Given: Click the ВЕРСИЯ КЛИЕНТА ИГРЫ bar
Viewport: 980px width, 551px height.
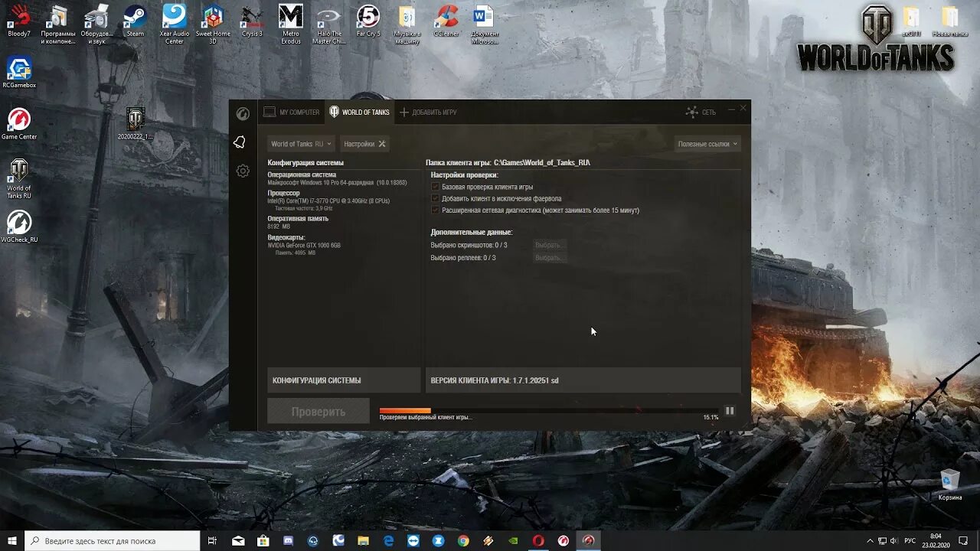Looking at the screenshot, I should (583, 380).
